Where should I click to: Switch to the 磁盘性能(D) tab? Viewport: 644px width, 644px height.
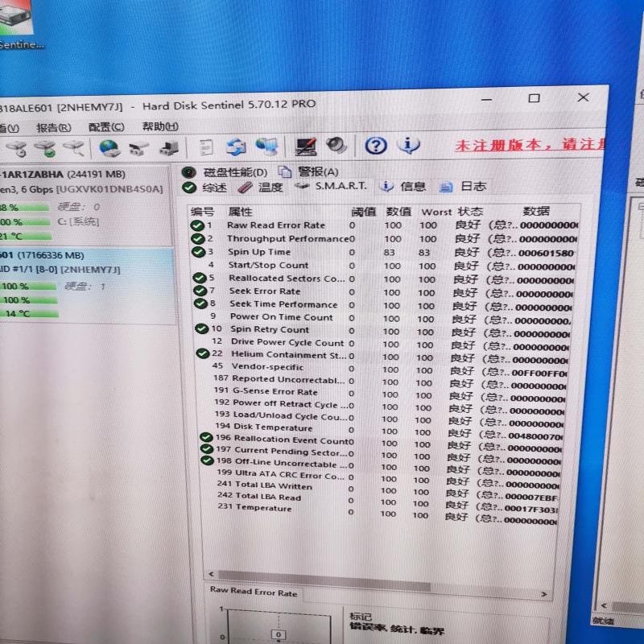(225, 172)
